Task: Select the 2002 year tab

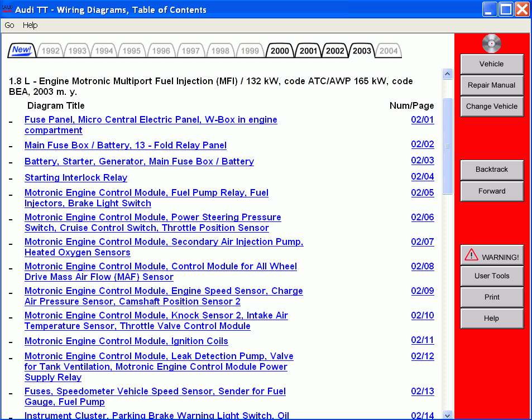Action: pos(335,51)
